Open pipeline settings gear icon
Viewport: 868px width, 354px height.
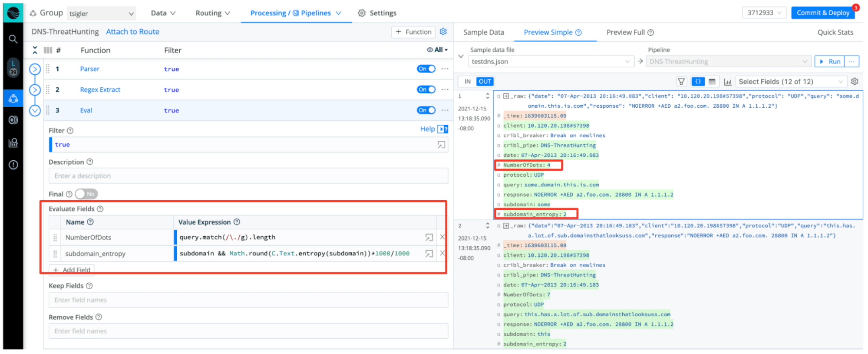coord(443,32)
